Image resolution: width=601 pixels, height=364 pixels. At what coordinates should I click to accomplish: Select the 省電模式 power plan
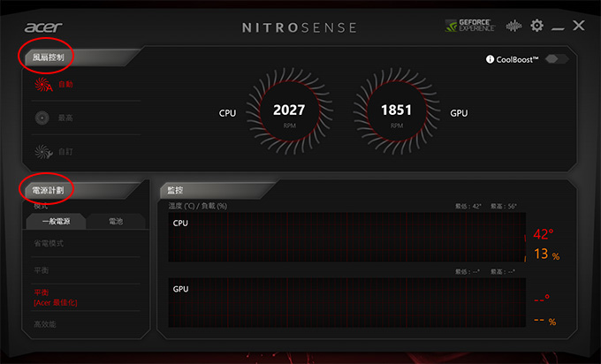[x=49, y=243]
